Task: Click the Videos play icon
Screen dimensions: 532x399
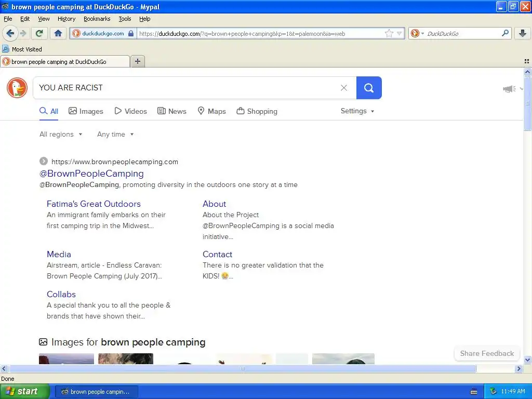Action: (118, 111)
